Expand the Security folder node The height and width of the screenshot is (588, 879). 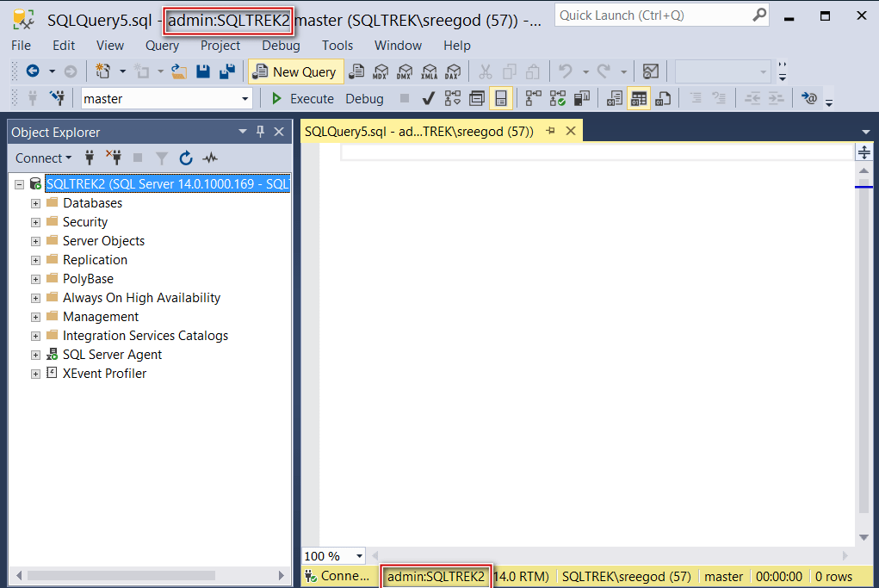pyautogui.click(x=35, y=222)
